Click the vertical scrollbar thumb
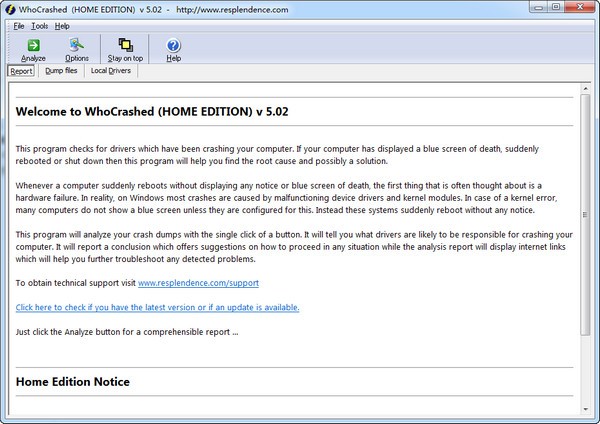 [x=585, y=215]
